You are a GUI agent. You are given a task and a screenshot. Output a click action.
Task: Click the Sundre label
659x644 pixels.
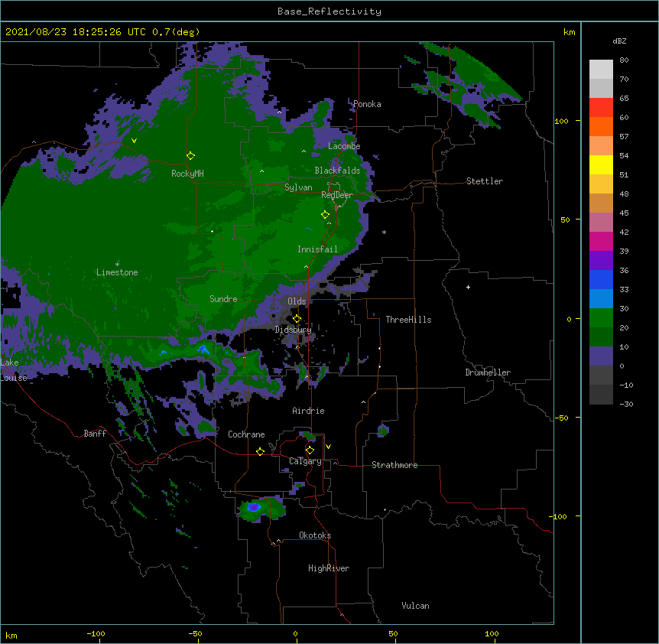(x=223, y=299)
